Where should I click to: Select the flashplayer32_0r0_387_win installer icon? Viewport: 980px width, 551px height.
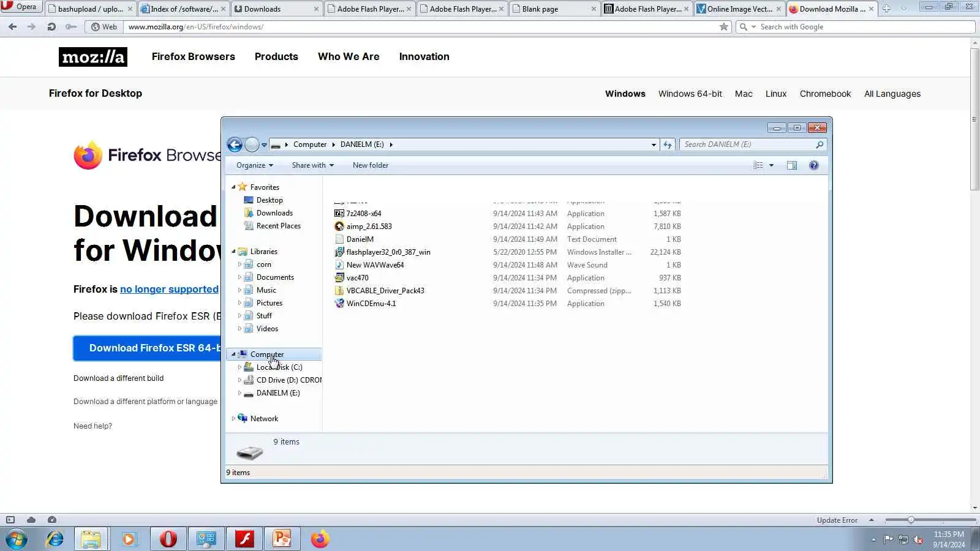(x=339, y=252)
